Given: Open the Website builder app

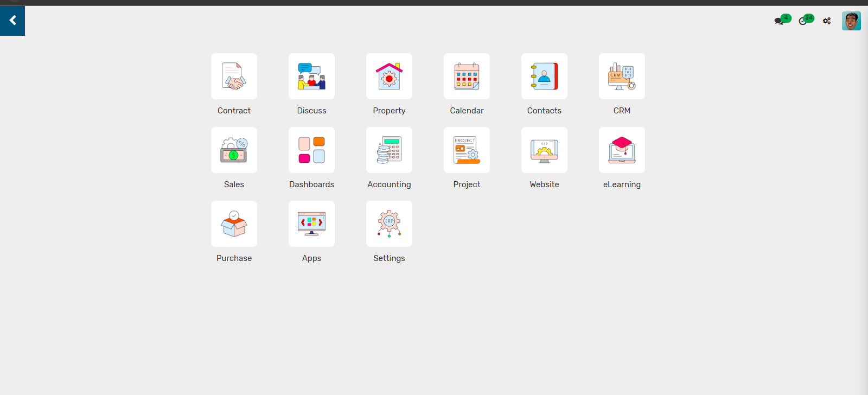Looking at the screenshot, I should (x=544, y=150).
